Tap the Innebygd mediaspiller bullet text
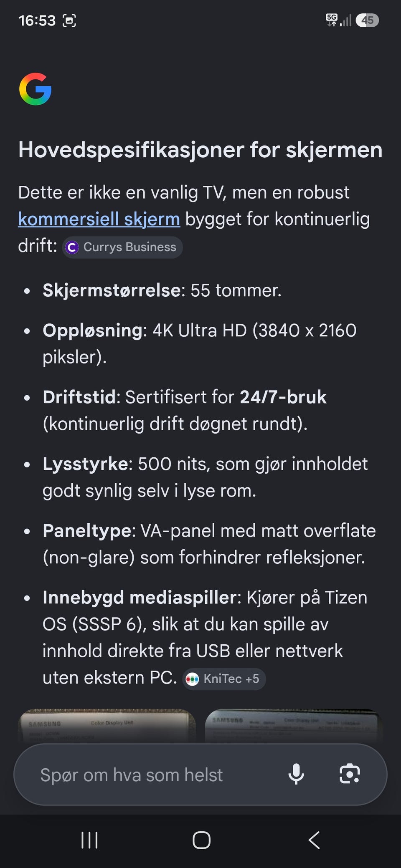401x868 pixels. click(205, 637)
